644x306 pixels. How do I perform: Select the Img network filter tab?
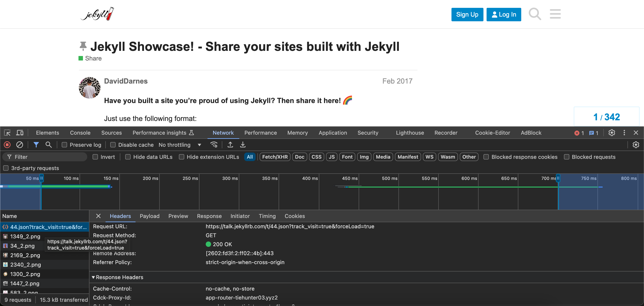(x=363, y=157)
